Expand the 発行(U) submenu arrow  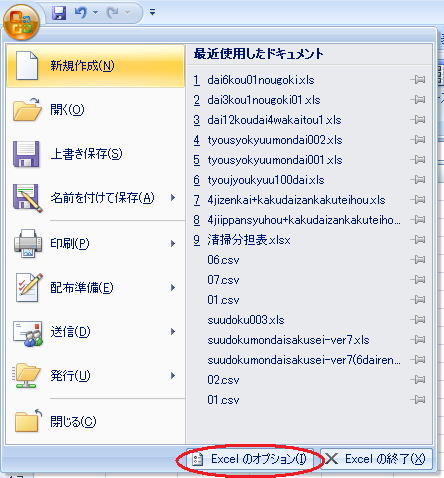[173, 376]
